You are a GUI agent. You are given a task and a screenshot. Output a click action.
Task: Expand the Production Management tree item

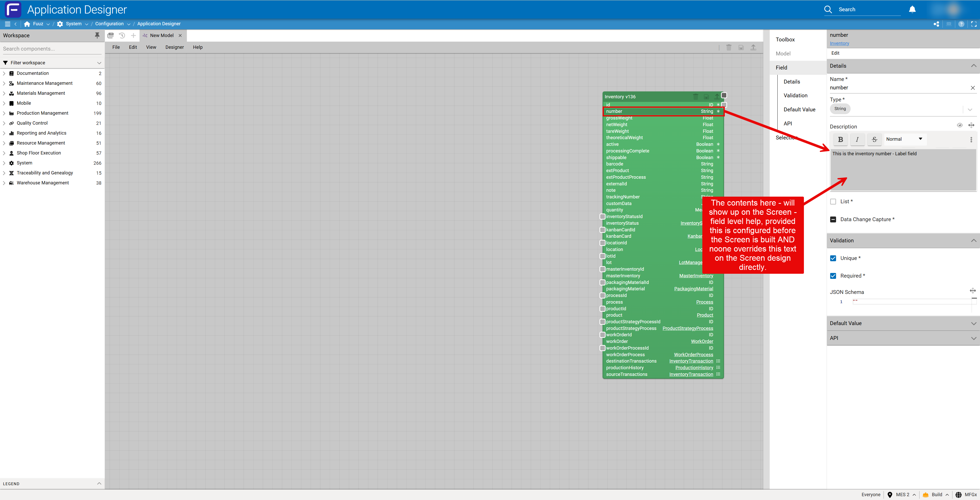click(x=4, y=113)
